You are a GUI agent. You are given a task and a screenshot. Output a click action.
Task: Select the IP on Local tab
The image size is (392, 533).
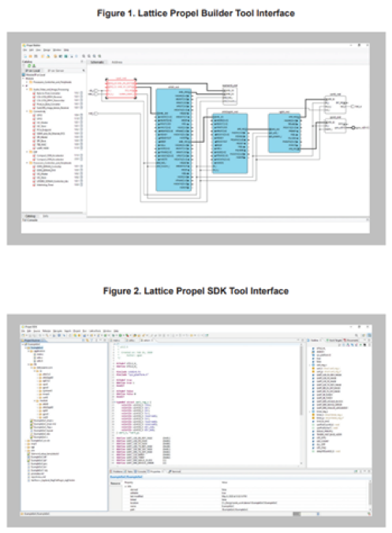[x=33, y=71]
